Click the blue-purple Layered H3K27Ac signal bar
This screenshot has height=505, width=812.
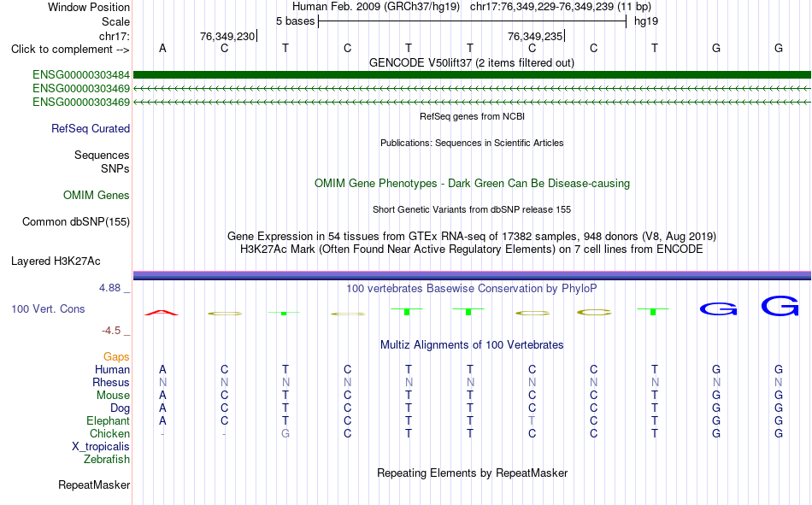[472, 275]
